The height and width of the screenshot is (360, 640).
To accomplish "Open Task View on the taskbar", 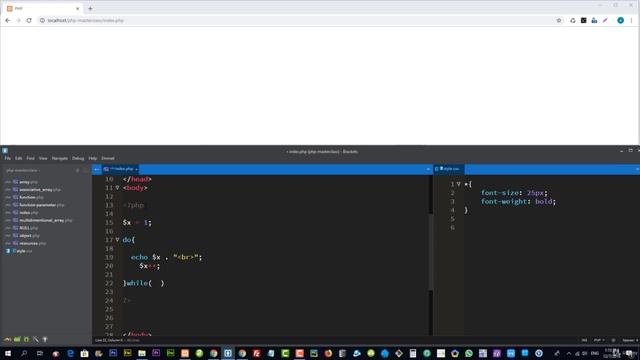I will [40, 353].
